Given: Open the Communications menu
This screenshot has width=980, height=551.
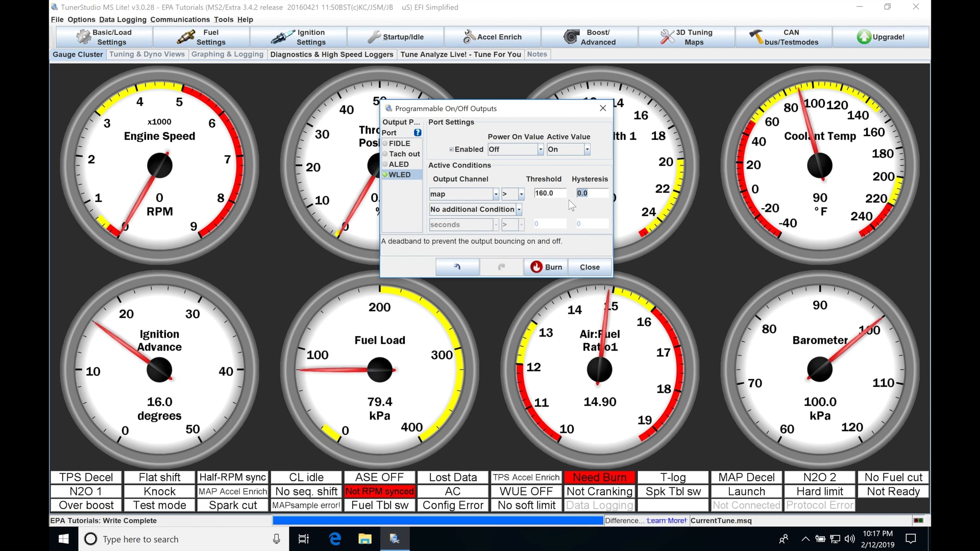Looking at the screenshot, I should 180,19.
